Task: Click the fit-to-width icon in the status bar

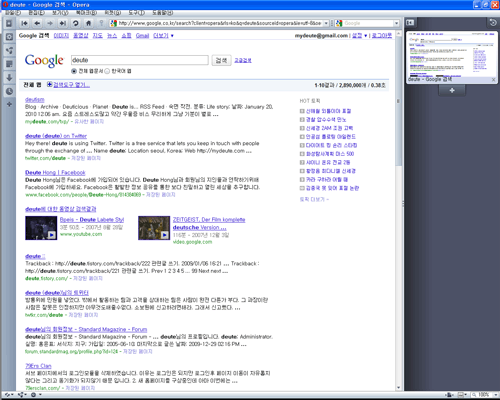Action: tap(450, 395)
